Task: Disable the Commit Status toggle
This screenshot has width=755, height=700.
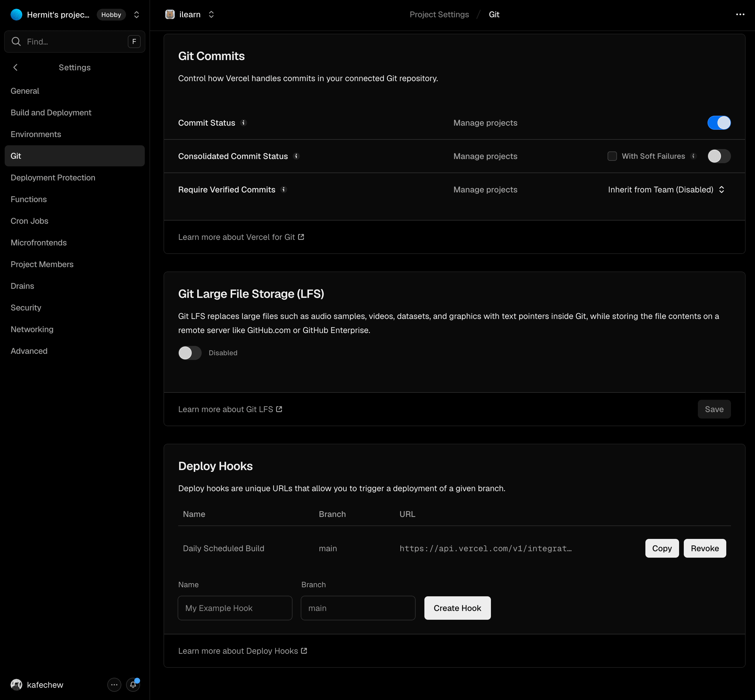Action: pyautogui.click(x=719, y=123)
